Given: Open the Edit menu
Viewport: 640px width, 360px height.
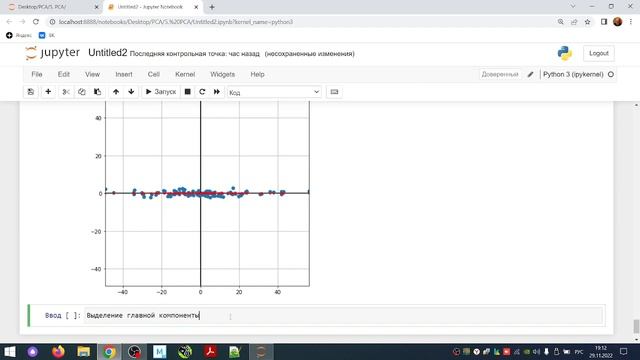Looking at the screenshot, I should click(x=64, y=74).
